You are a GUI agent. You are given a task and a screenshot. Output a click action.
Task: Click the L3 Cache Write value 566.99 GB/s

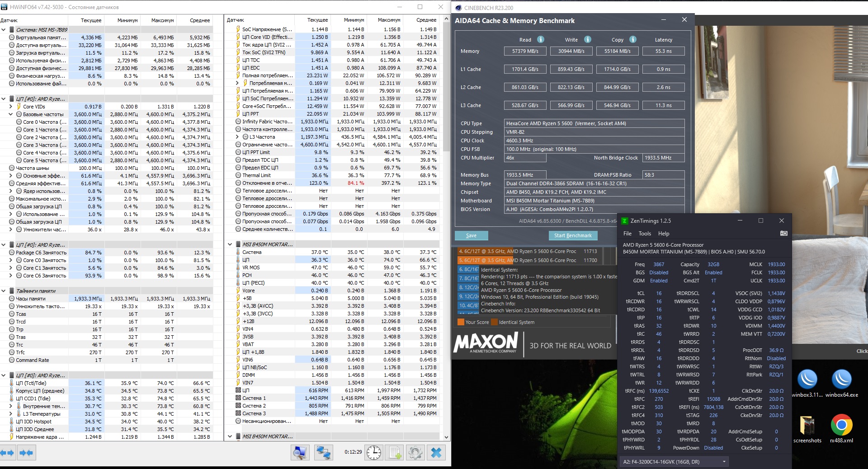pyautogui.click(x=571, y=105)
